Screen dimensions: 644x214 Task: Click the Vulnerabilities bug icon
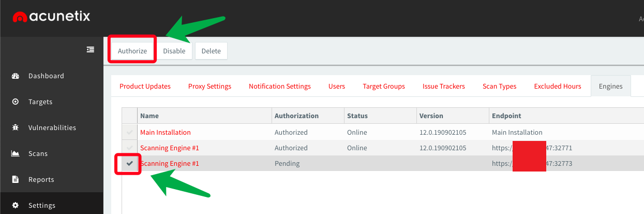pyautogui.click(x=16, y=127)
